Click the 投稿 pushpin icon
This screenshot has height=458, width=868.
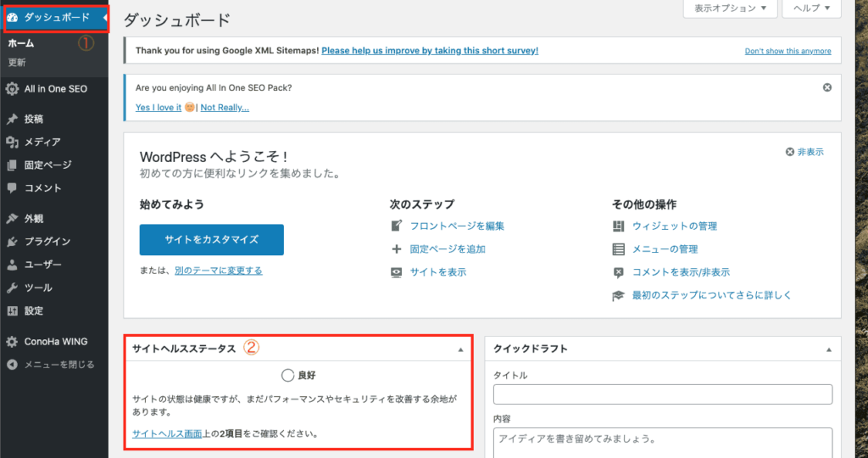tap(12, 119)
